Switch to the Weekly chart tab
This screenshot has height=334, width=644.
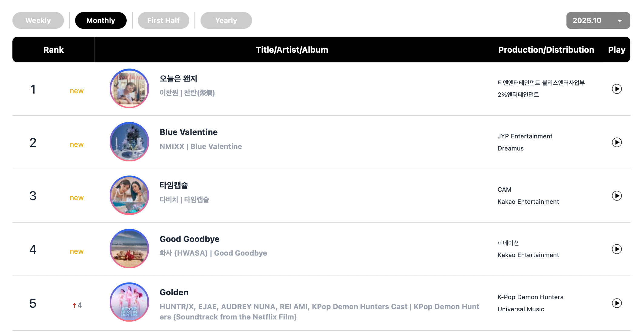(38, 21)
